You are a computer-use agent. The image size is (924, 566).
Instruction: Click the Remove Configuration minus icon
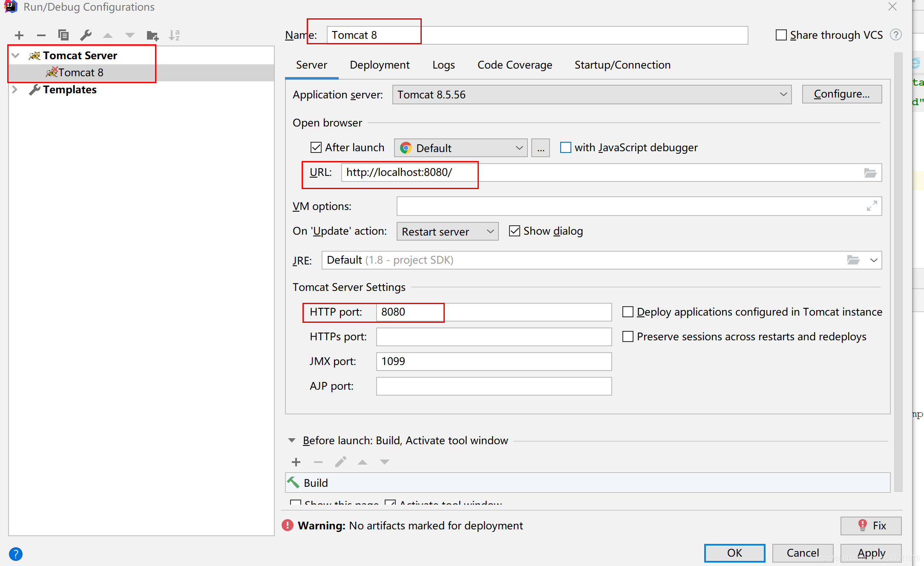tap(41, 35)
